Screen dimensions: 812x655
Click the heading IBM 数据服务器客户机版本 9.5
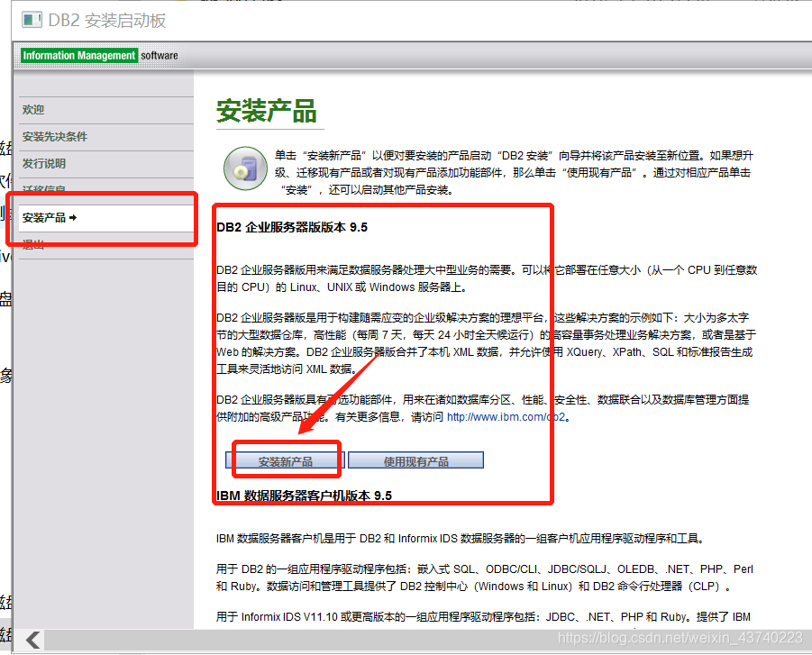click(304, 496)
